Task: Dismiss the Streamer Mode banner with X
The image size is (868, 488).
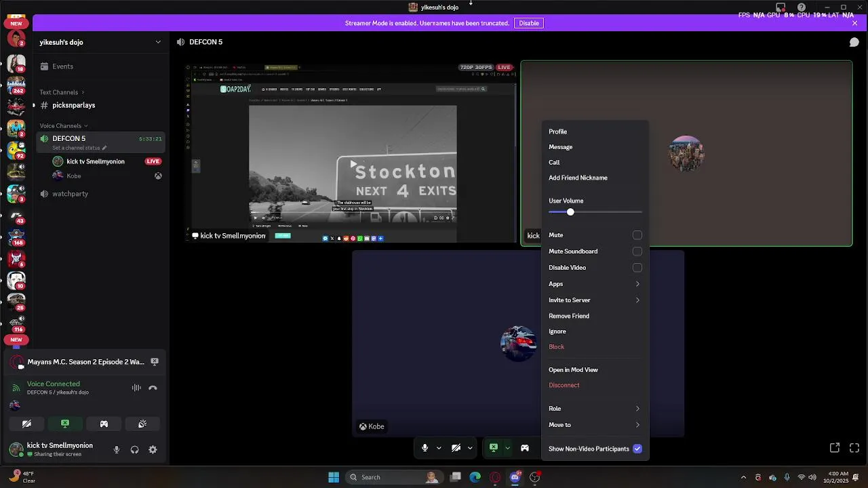Action: (x=854, y=23)
